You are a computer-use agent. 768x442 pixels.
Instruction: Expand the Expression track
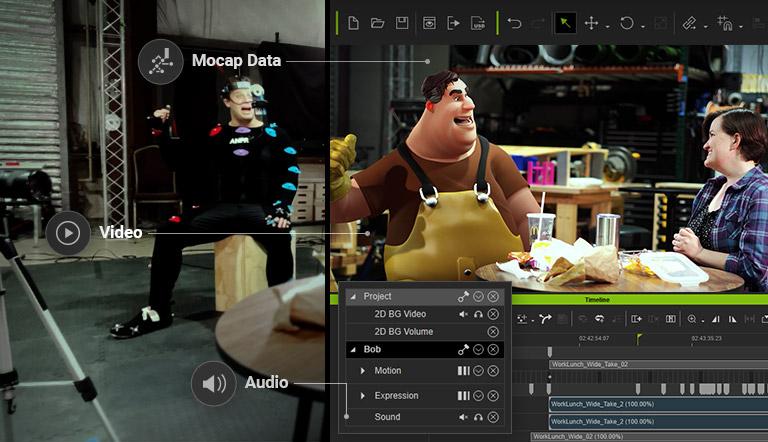coord(363,396)
